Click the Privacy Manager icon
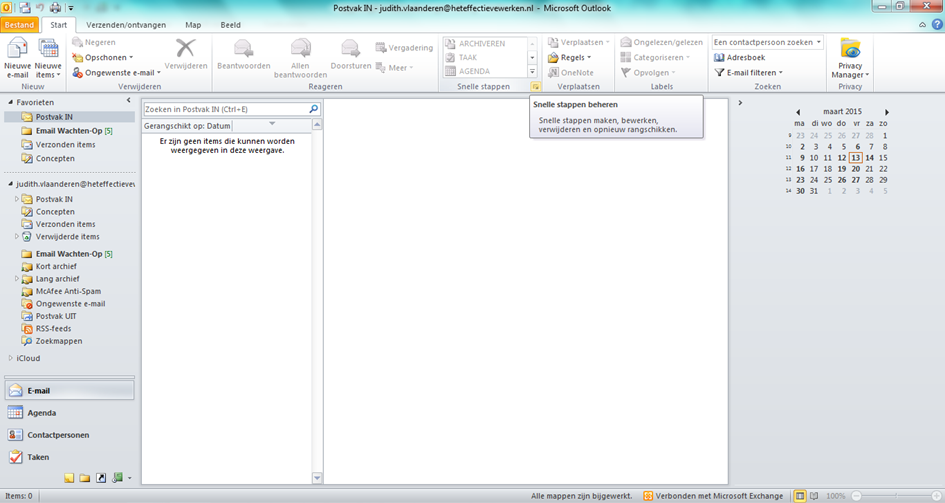This screenshot has width=945, height=503. 850,49
